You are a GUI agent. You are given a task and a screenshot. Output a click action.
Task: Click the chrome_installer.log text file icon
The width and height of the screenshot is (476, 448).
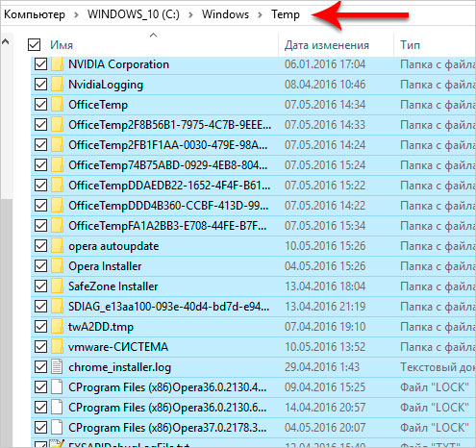[x=57, y=367]
